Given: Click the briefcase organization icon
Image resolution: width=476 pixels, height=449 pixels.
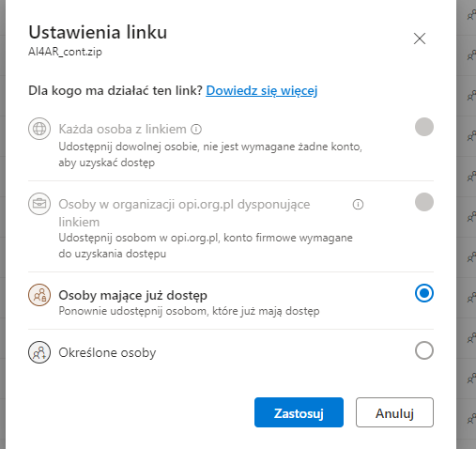Looking at the screenshot, I should click(39, 204).
